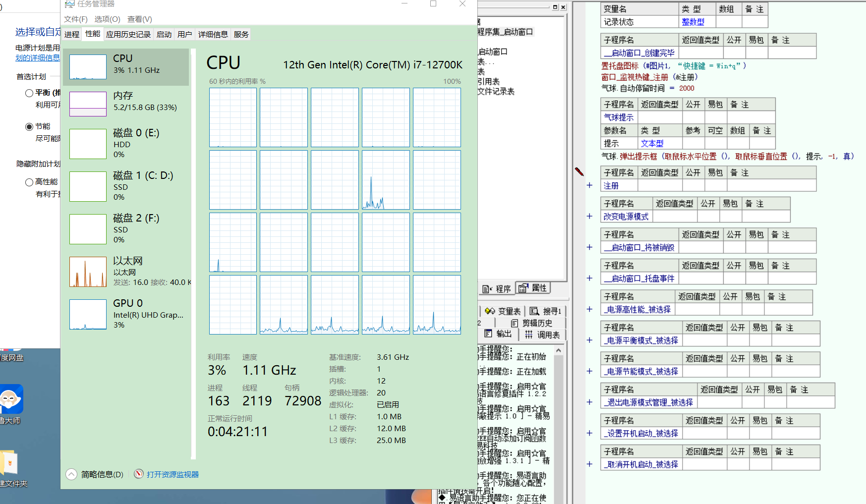Viewport: 866px width, 504px height.
Task: Click the _启动窗口_创建完毕 subroutine name
Action: (x=639, y=53)
